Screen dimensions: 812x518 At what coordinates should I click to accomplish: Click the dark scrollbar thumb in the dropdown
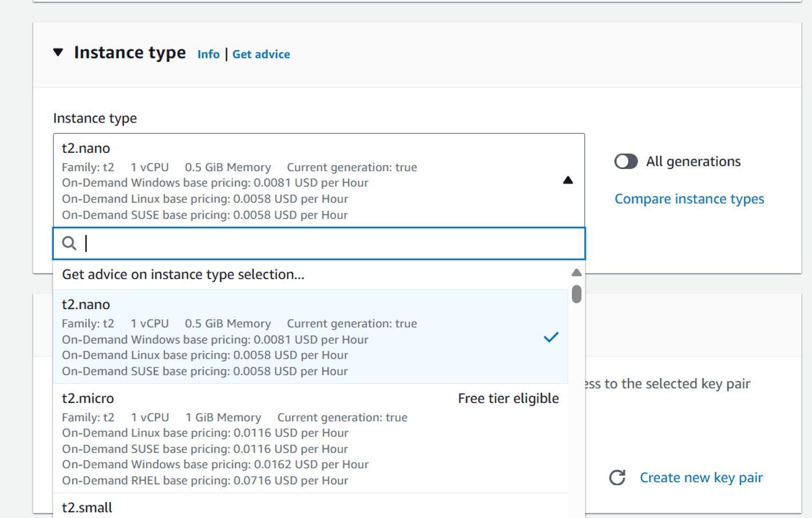click(x=577, y=293)
